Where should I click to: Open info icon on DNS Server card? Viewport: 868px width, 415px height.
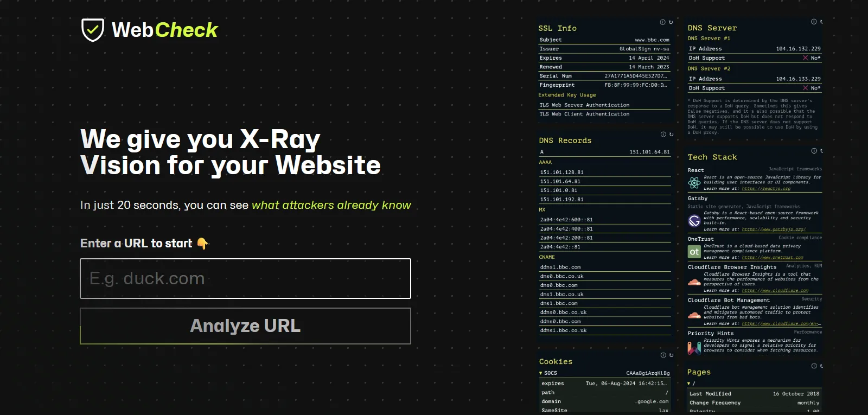pyautogui.click(x=814, y=22)
